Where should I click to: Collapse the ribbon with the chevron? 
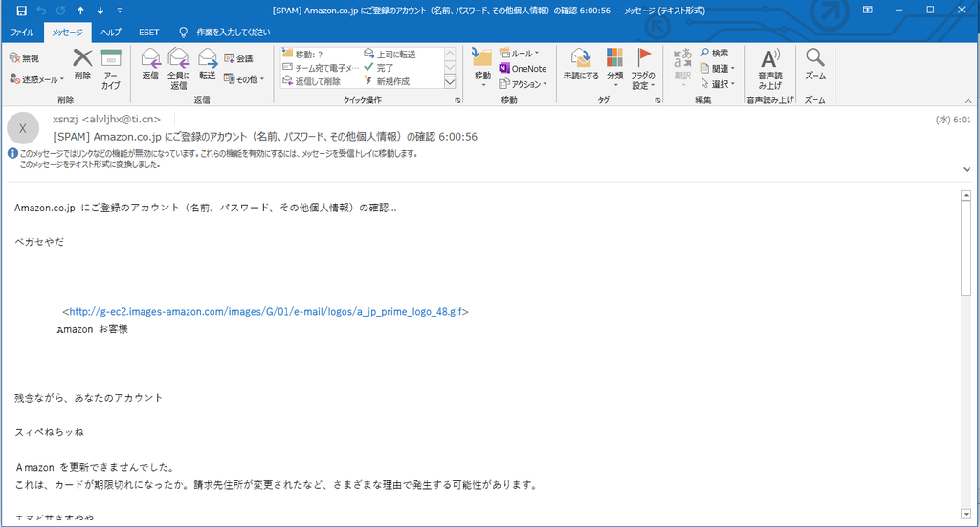click(968, 100)
